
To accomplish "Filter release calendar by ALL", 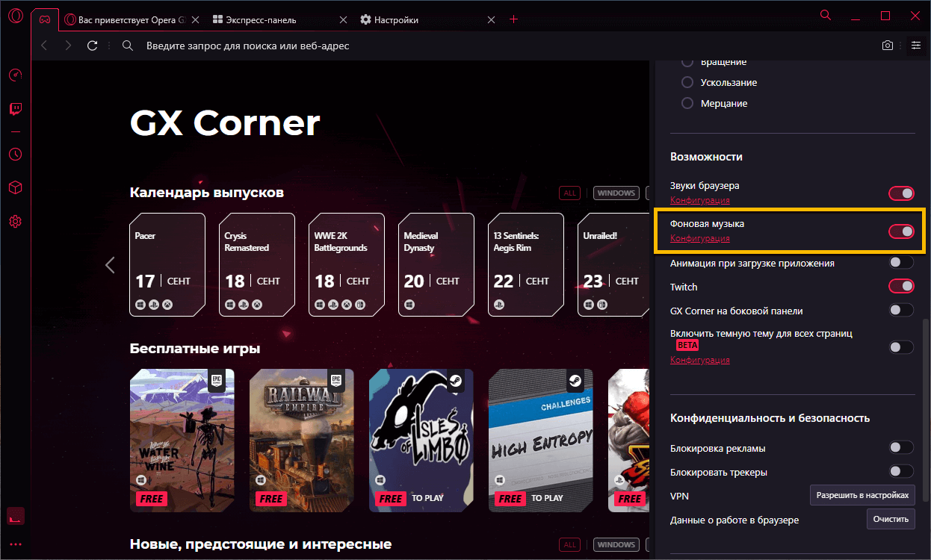I will [570, 193].
